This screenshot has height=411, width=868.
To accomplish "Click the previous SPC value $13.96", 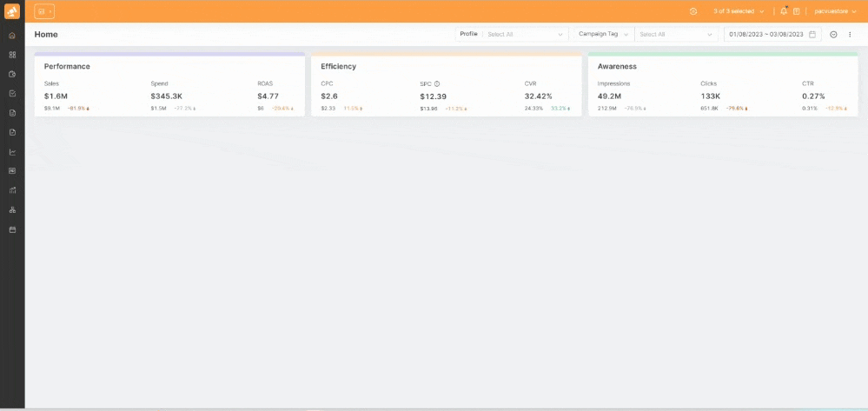I will click(428, 109).
